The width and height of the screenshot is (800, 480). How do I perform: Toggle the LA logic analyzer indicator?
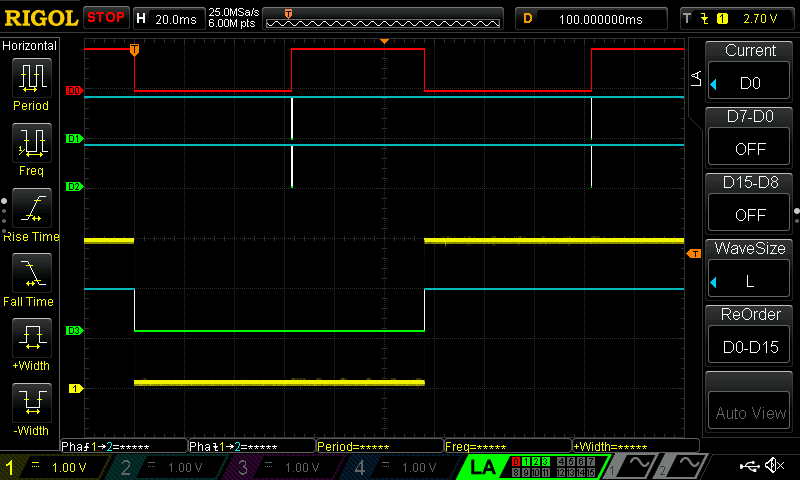point(482,467)
